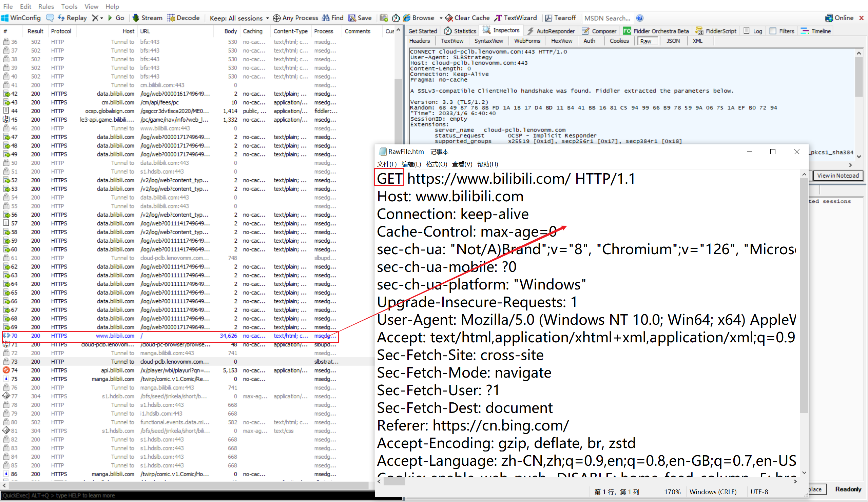Open help question mark icon

point(640,18)
